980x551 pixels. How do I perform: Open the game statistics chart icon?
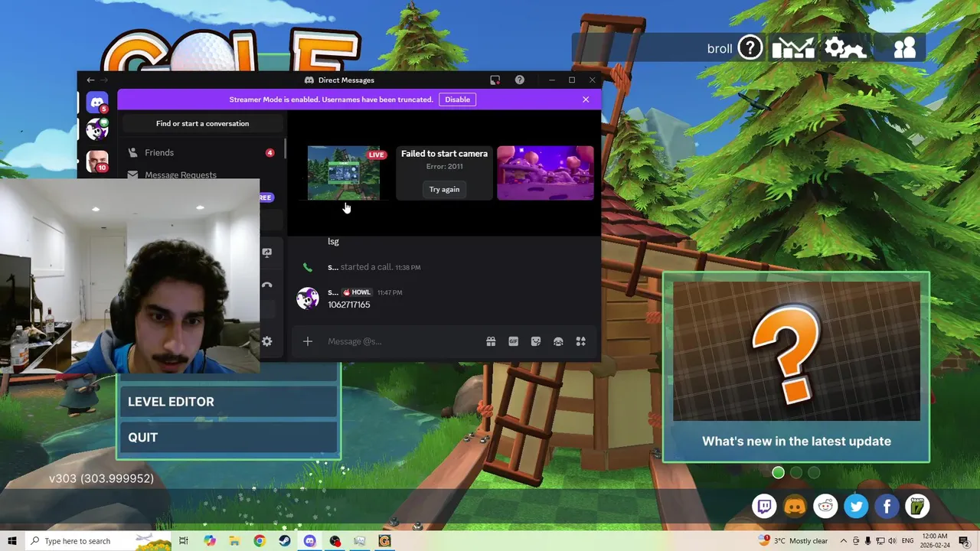click(793, 48)
